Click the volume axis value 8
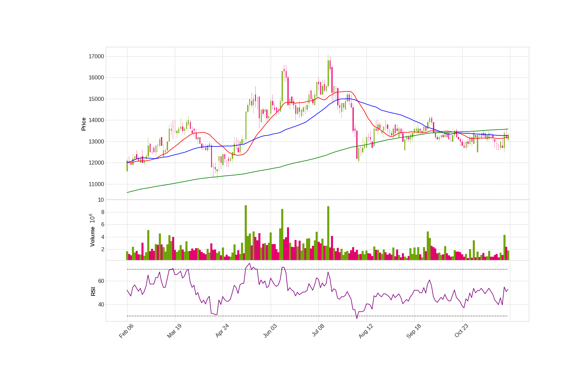This screenshot has height=392, width=588. pyautogui.click(x=103, y=212)
